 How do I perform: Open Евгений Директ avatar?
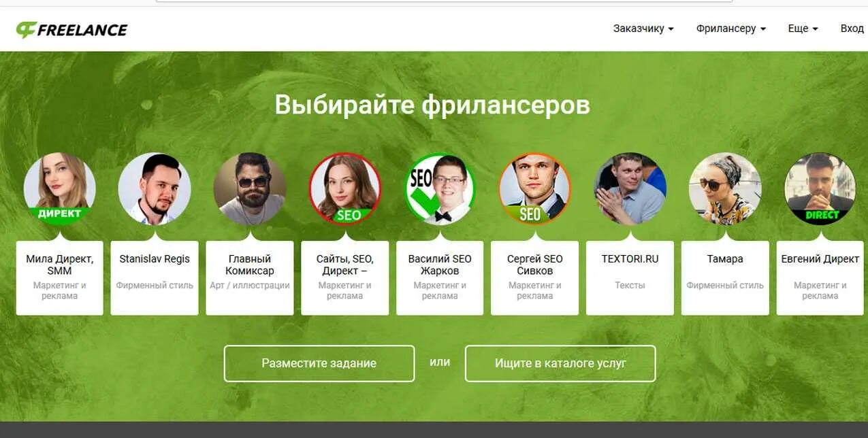(x=820, y=188)
